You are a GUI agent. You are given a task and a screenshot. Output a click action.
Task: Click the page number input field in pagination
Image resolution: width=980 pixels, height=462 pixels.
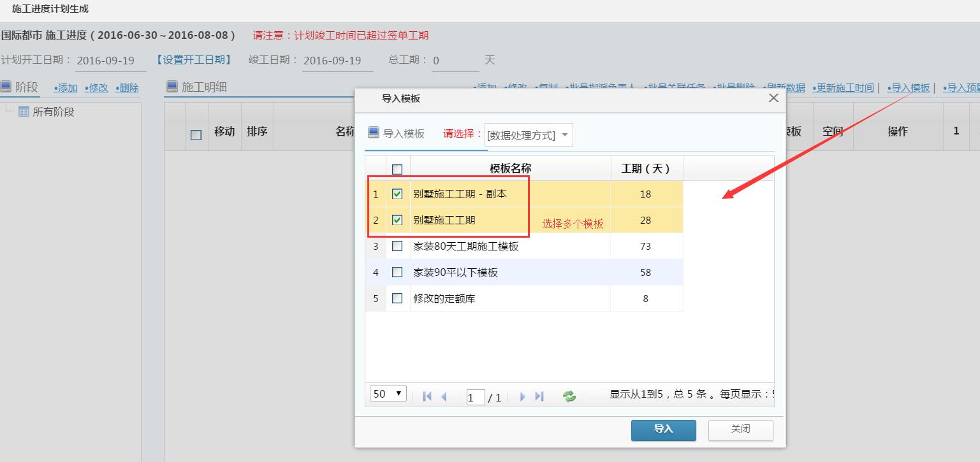474,396
